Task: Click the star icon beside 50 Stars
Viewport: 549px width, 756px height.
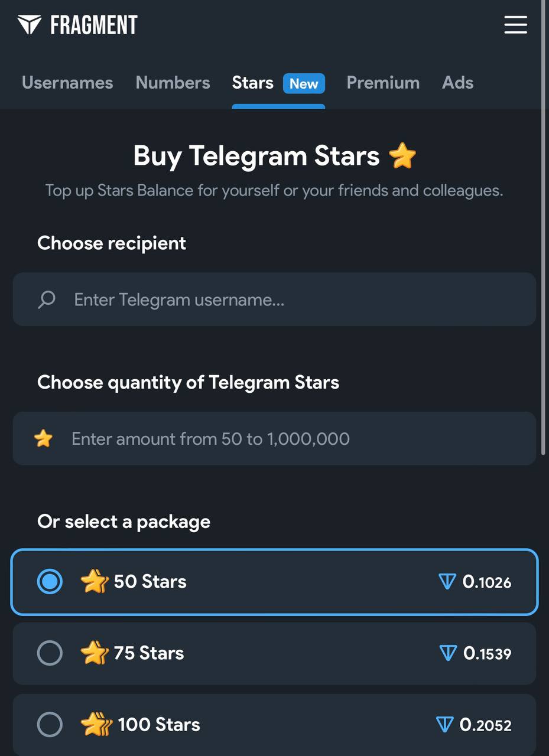Action: [94, 582]
